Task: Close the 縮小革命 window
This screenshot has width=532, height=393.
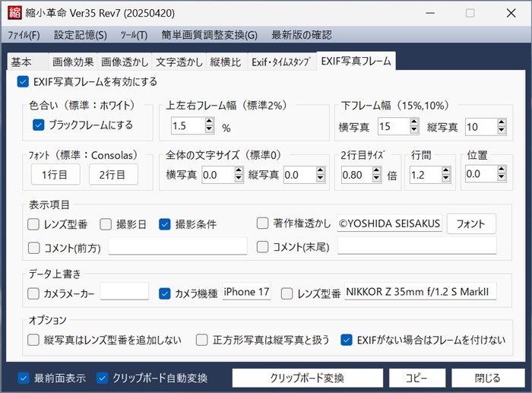Action: [x=511, y=13]
